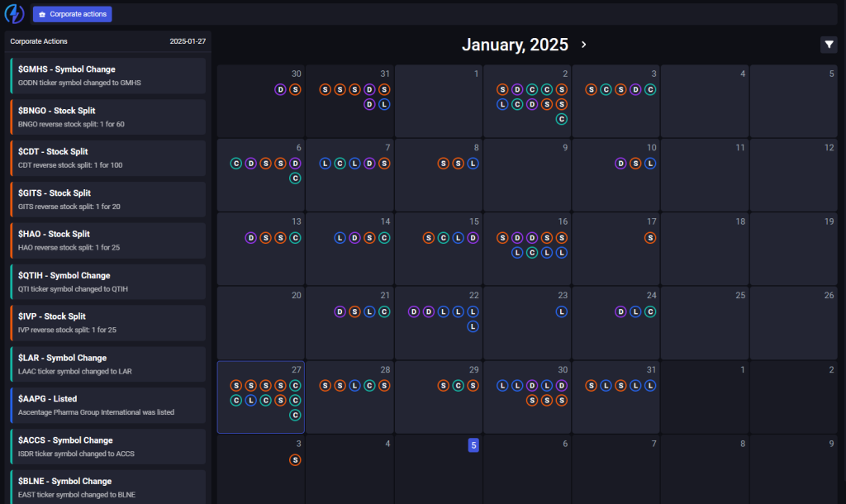The image size is (846, 504).
Task: Click the D icon on January 24
Action: [x=620, y=311]
